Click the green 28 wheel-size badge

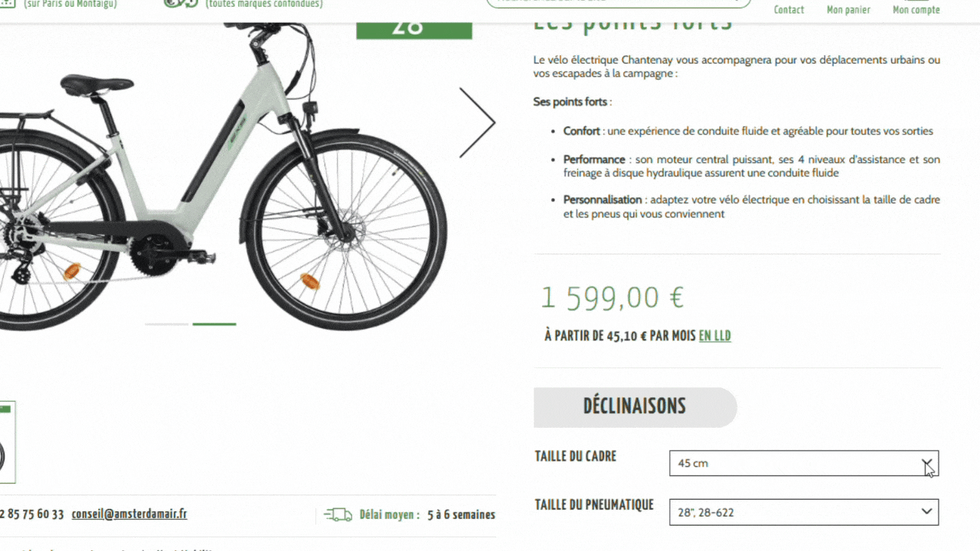pyautogui.click(x=414, y=30)
